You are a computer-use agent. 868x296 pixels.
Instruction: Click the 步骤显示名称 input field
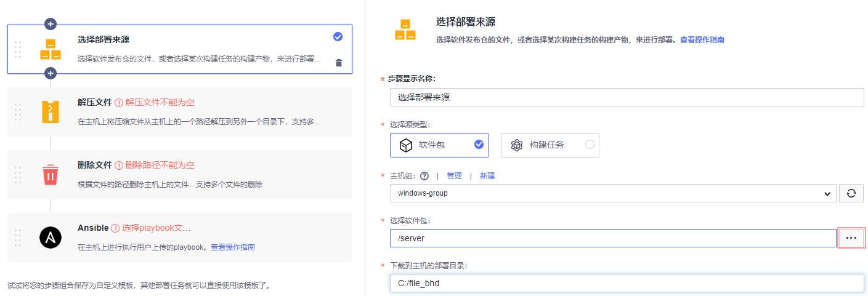point(627,97)
